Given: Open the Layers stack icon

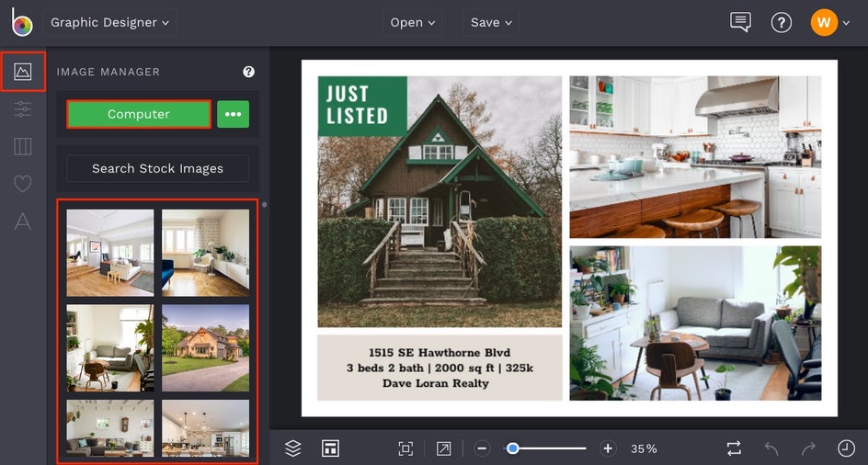Looking at the screenshot, I should tap(292, 448).
